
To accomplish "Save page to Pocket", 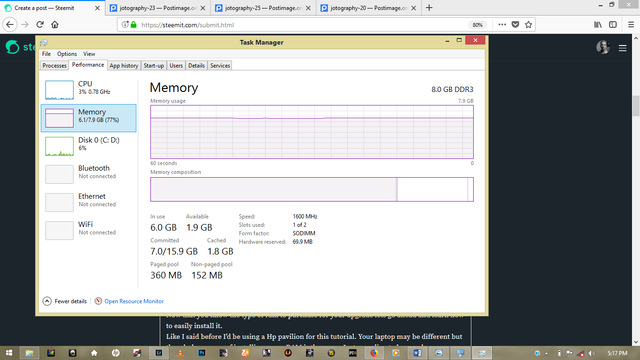I will click(x=516, y=24).
